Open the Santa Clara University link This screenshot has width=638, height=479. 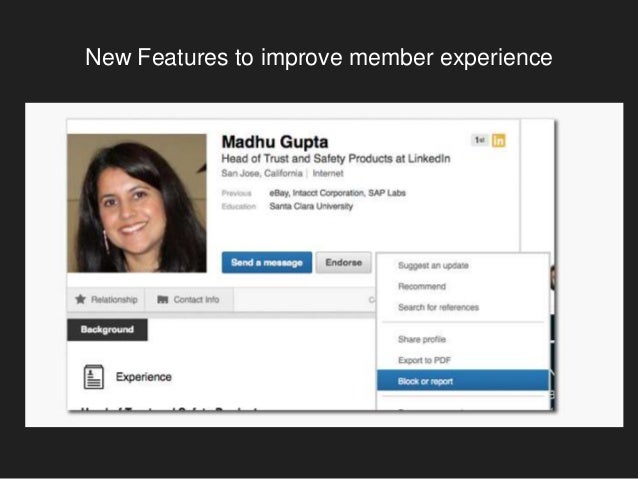pyautogui.click(x=311, y=206)
